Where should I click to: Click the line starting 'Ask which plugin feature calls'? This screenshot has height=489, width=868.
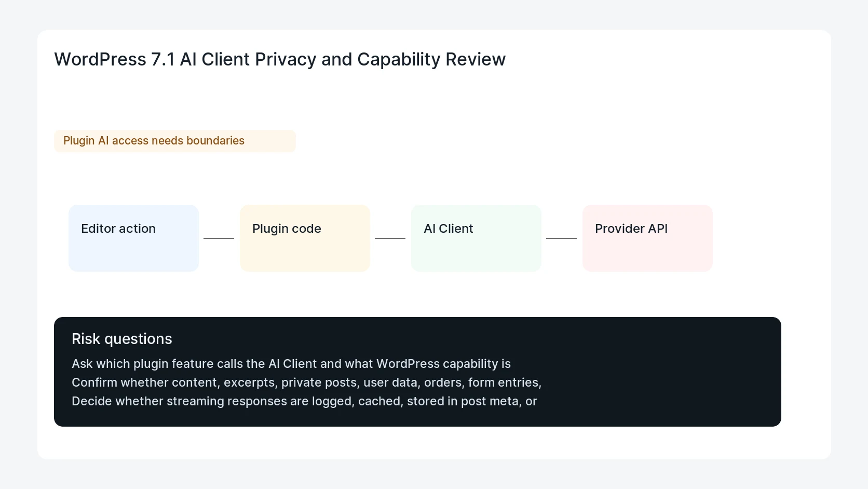click(291, 364)
